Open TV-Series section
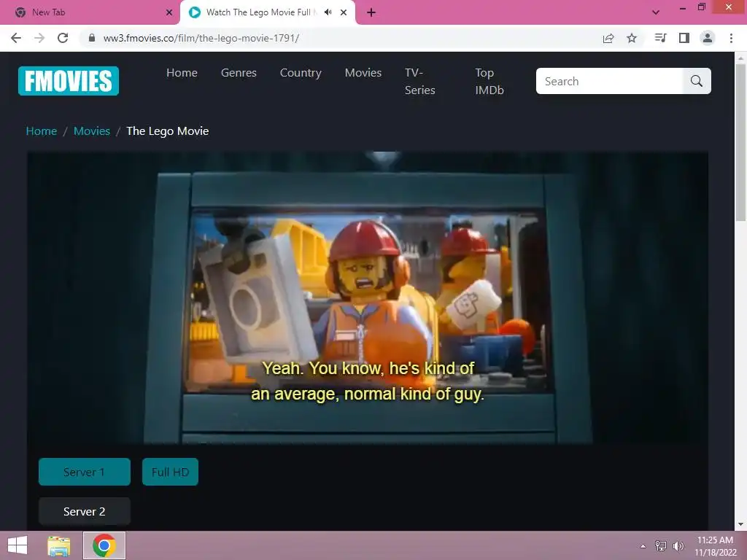 click(x=419, y=82)
